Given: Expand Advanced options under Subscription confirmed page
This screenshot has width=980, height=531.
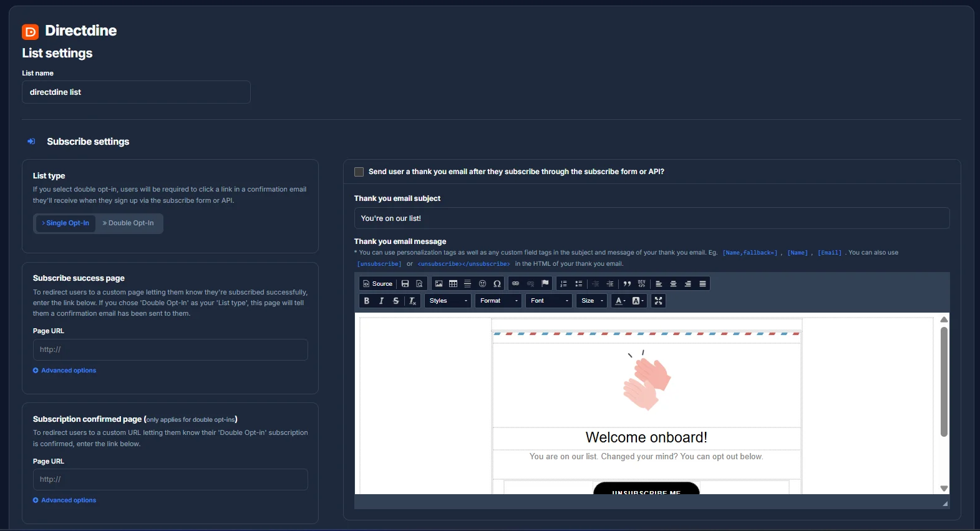Looking at the screenshot, I should pos(65,500).
